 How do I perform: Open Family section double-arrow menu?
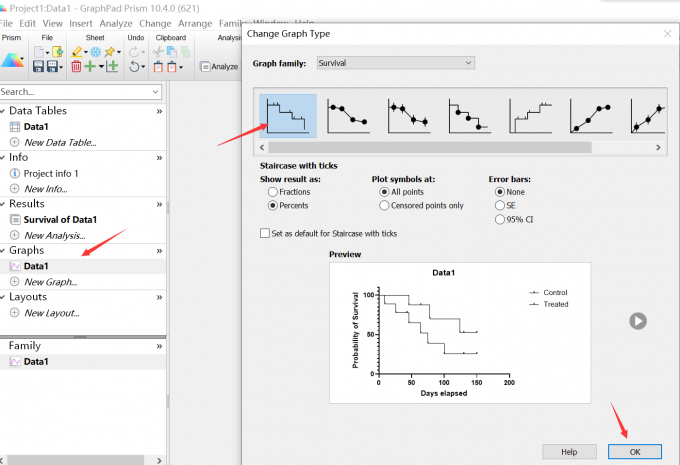pos(159,346)
